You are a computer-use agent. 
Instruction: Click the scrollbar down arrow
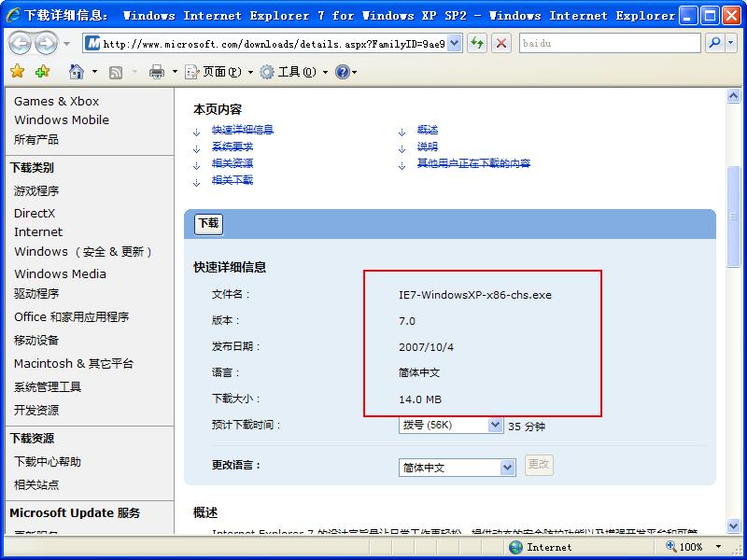[x=734, y=525]
